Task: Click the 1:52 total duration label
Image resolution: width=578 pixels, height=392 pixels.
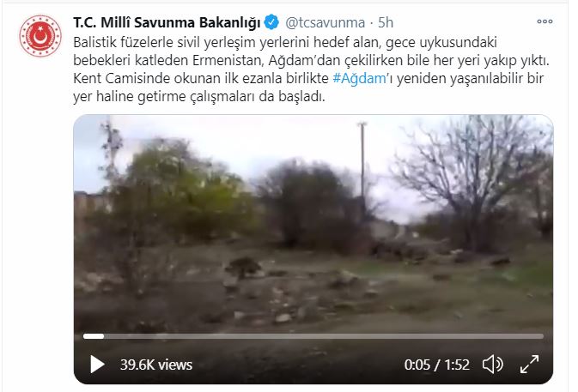Action: coord(457,365)
